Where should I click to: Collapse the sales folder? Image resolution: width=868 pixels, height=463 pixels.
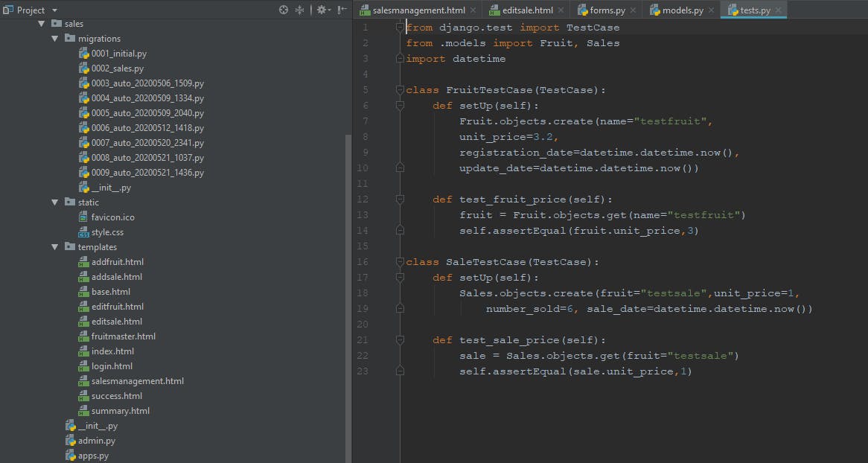[x=42, y=24]
